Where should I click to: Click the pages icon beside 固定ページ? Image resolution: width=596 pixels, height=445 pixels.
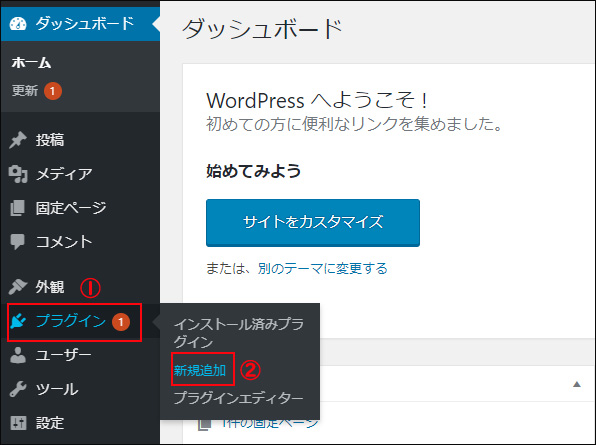(17, 208)
